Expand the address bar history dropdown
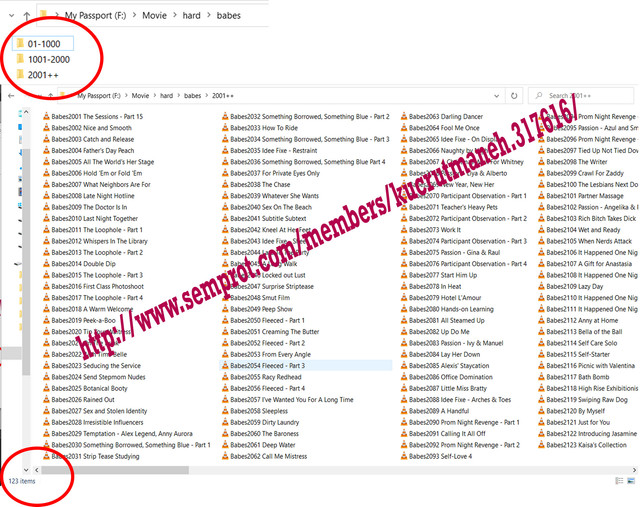This screenshot has width=640, height=507. click(x=496, y=96)
